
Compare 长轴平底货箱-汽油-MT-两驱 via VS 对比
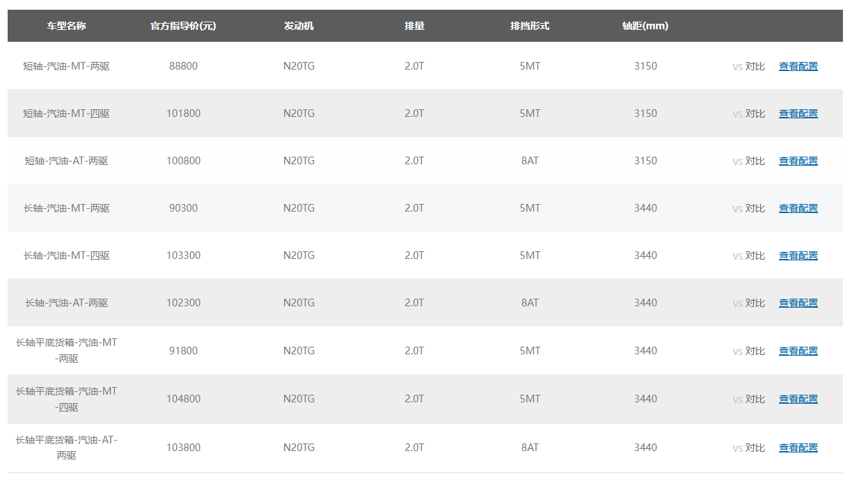coord(748,351)
